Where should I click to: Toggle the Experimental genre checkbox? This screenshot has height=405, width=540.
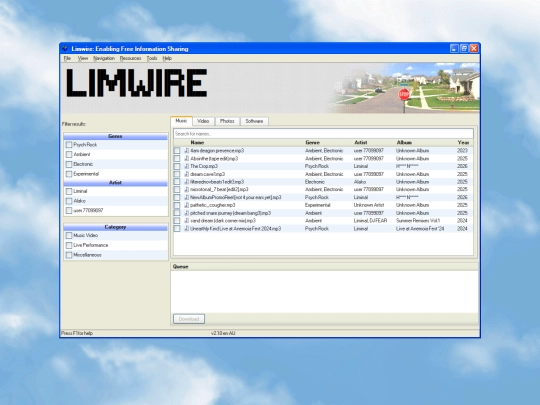(x=69, y=174)
